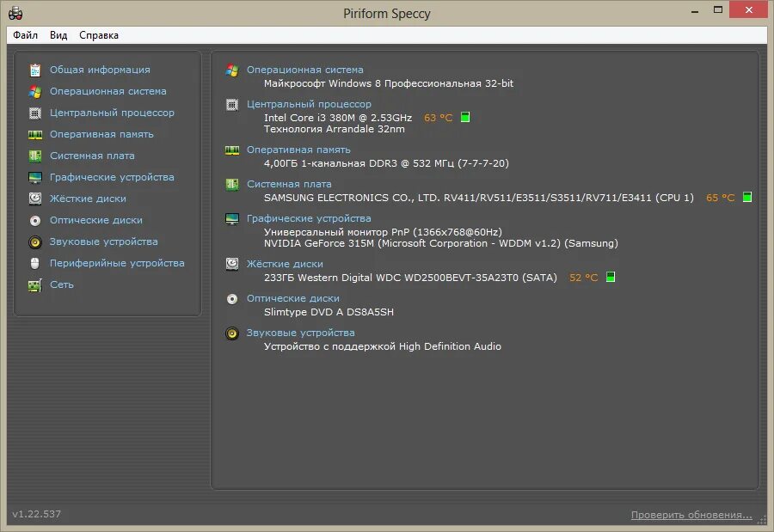Viewport: 774px width, 532px height.
Task: Click optical disc icon in summary panel
Action: tap(232, 299)
